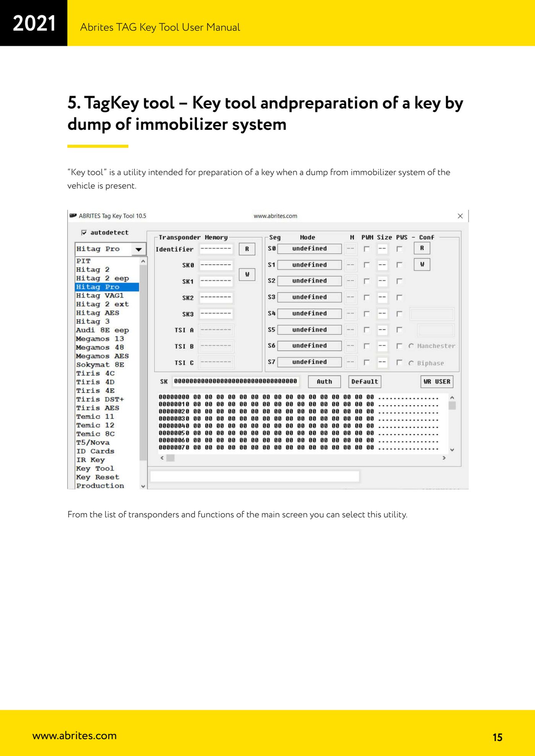The height and width of the screenshot is (756, 535).
Task: Click the Conf W write button
Action: 422,264
